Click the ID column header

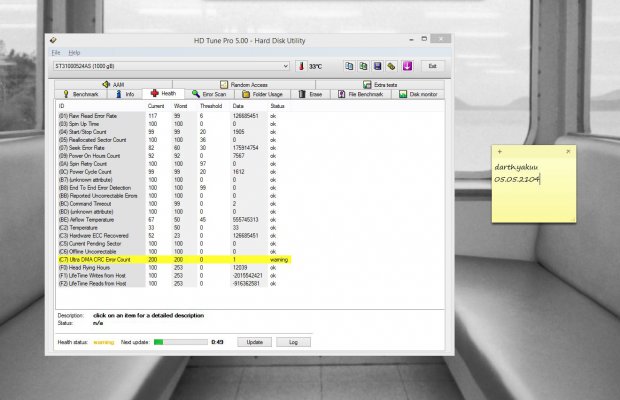(61, 106)
